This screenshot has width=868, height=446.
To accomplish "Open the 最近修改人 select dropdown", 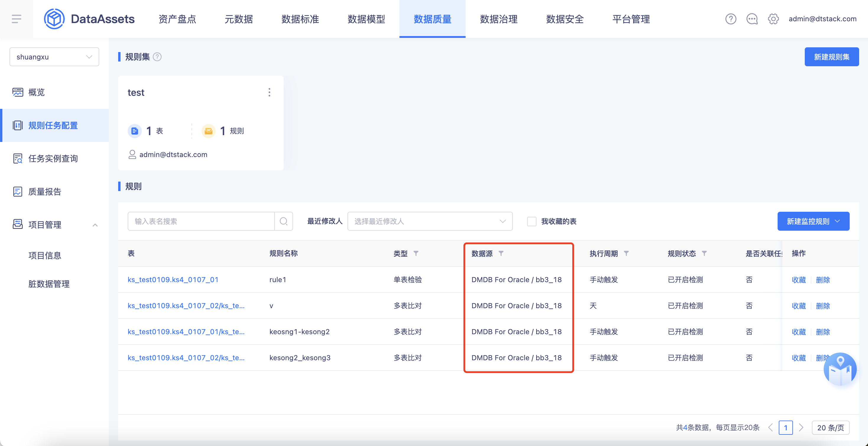I will 430,221.
